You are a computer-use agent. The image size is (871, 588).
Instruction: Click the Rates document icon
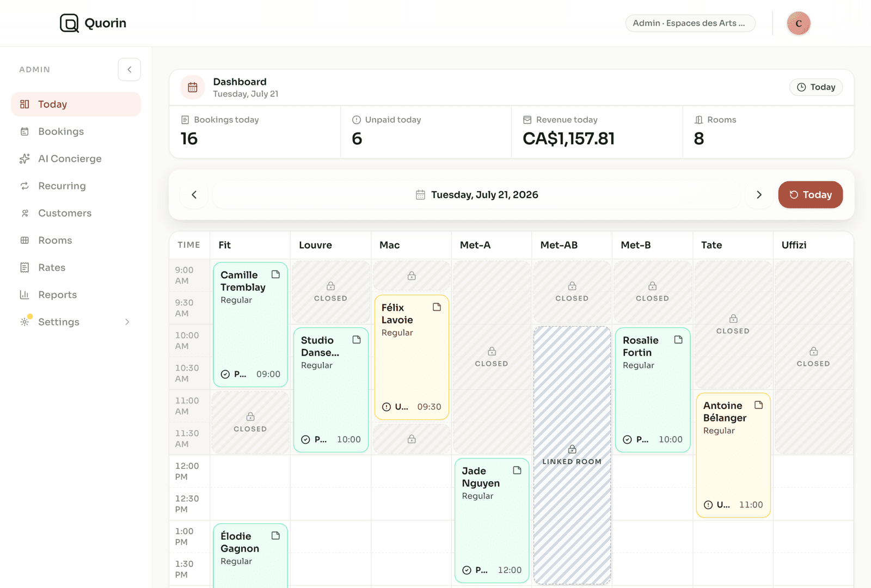click(24, 267)
